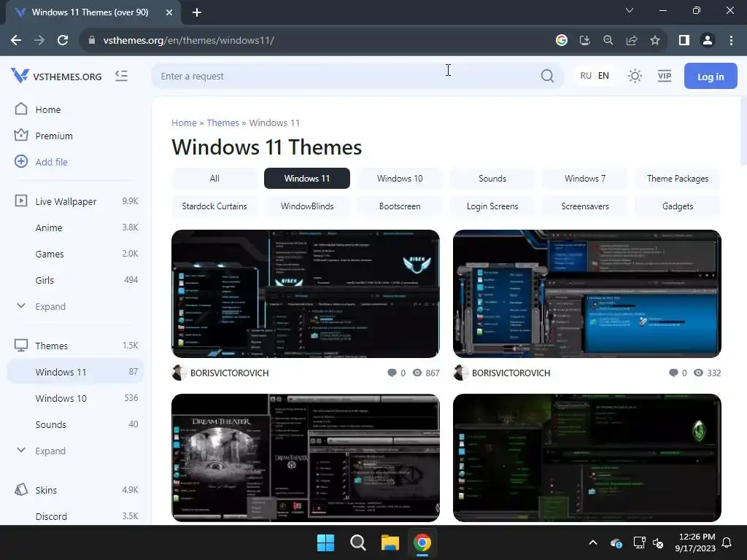Click the Share this page icon

(632, 40)
